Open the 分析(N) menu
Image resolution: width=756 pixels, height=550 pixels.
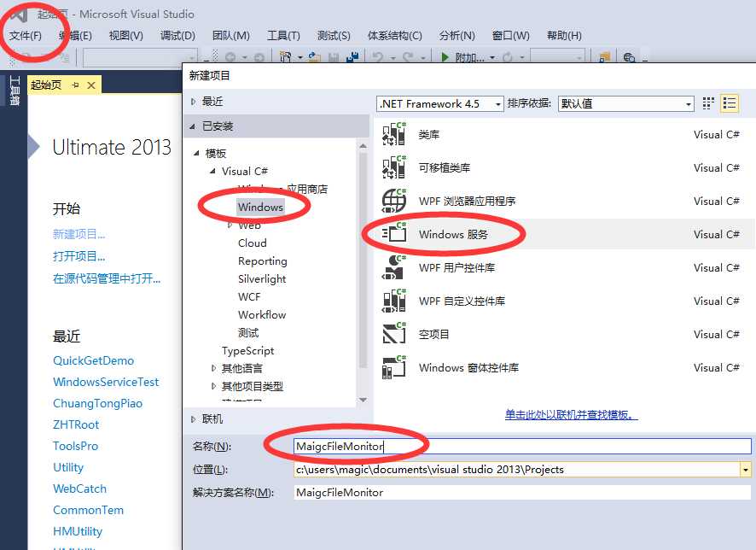[x=457, y=36]
